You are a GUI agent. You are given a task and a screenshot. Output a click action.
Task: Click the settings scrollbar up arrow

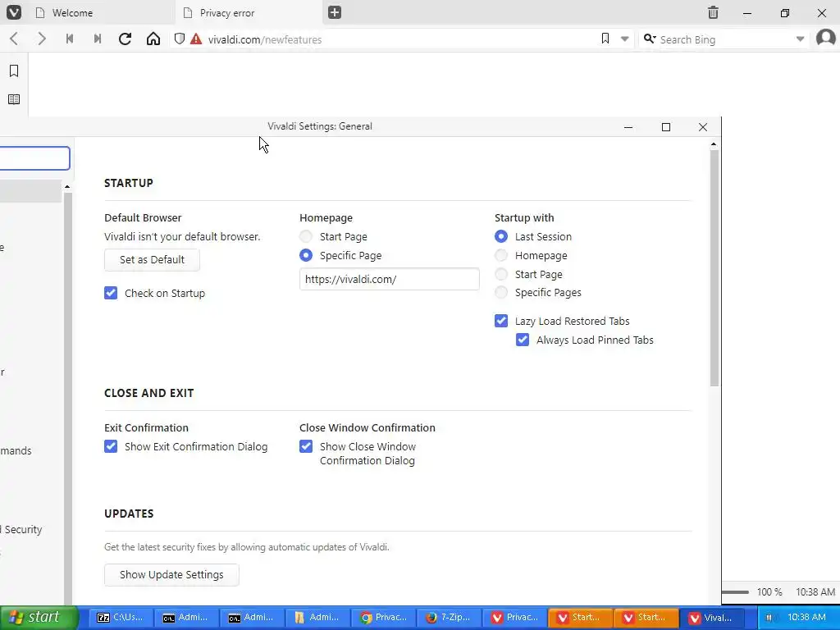(714, 144)
